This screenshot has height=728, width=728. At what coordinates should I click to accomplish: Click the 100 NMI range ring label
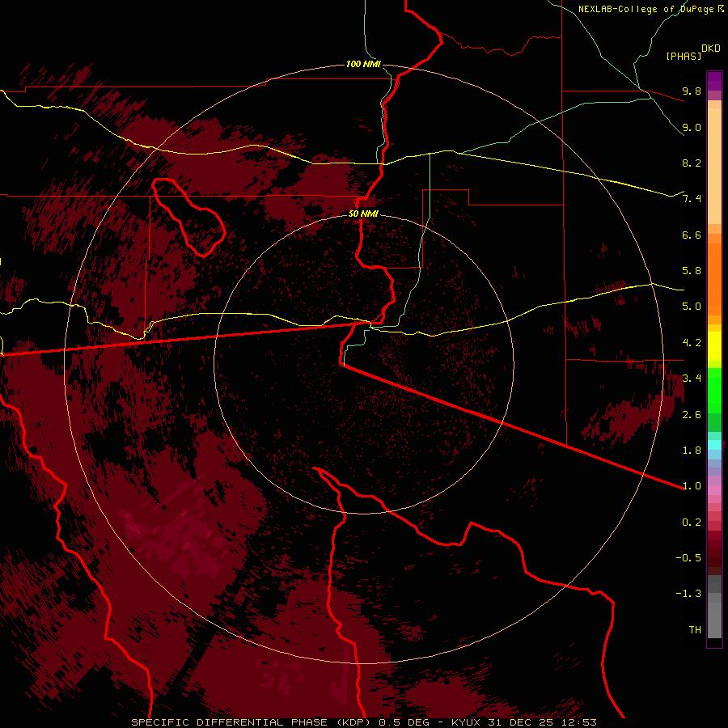pyautogui.click(x=363, y=64)
